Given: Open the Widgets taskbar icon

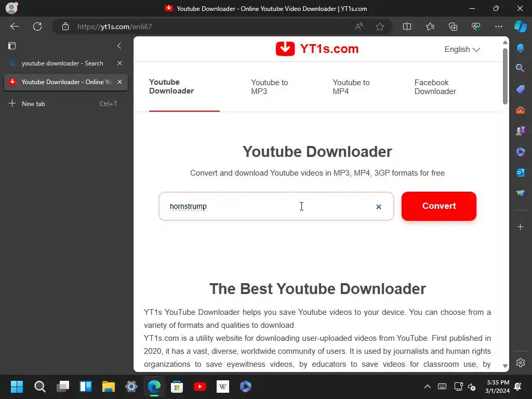Looking at the screenshot, I should [86, 387].
